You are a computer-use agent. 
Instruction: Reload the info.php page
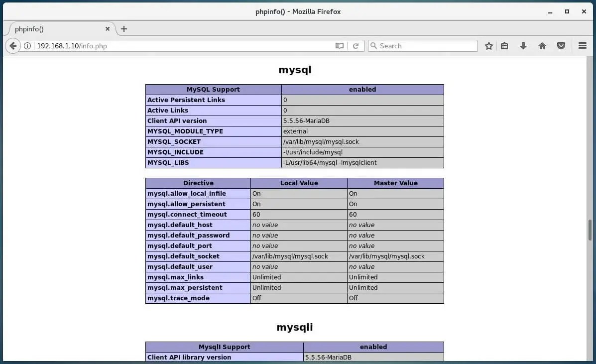(356, 46)
